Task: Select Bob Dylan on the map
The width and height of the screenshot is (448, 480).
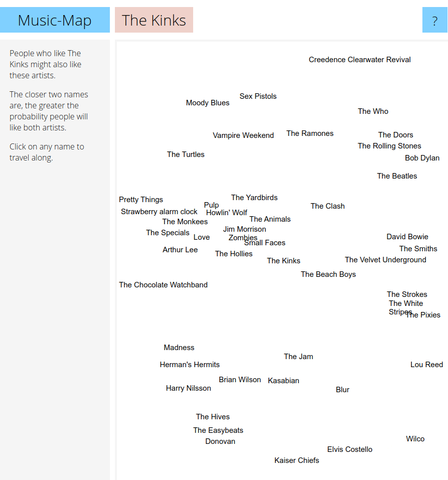Action: 422,158
